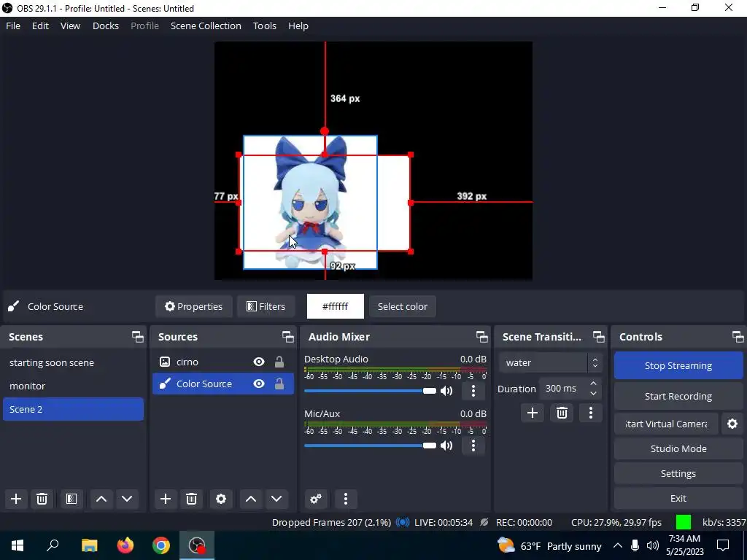Screen dimensions: 747x560
Task: Open Windows Start menu
Action: coord(18,545)
